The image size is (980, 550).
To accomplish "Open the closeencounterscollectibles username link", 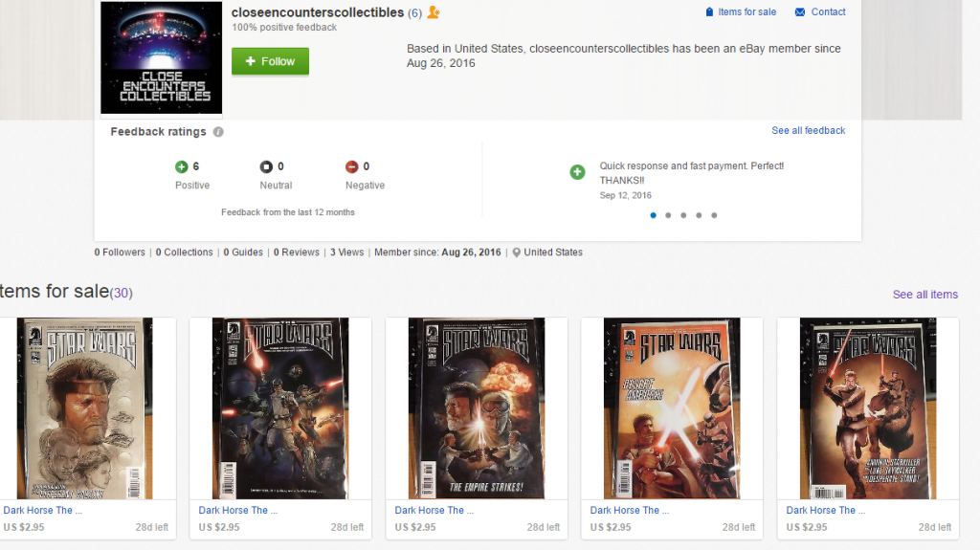I will tap(318, 12).
